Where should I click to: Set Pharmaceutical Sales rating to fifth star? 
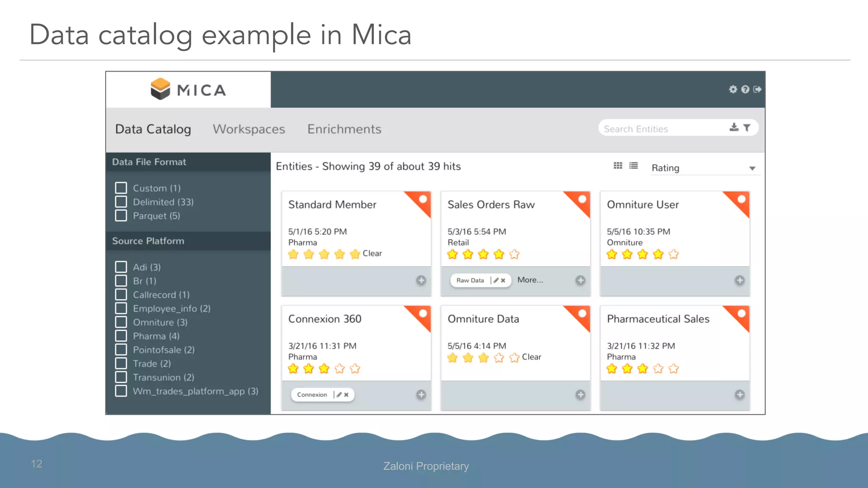673,369
